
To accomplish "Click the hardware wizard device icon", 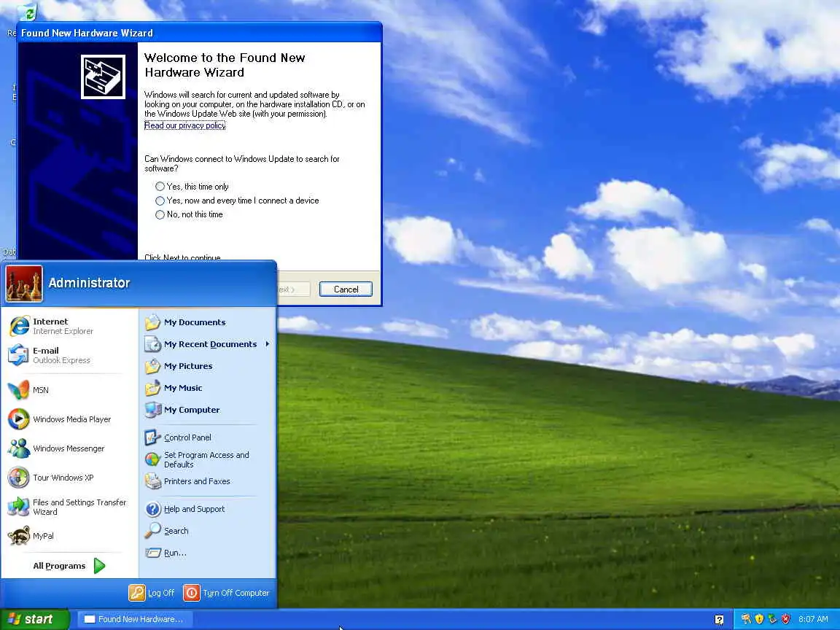I will point(103,77).
